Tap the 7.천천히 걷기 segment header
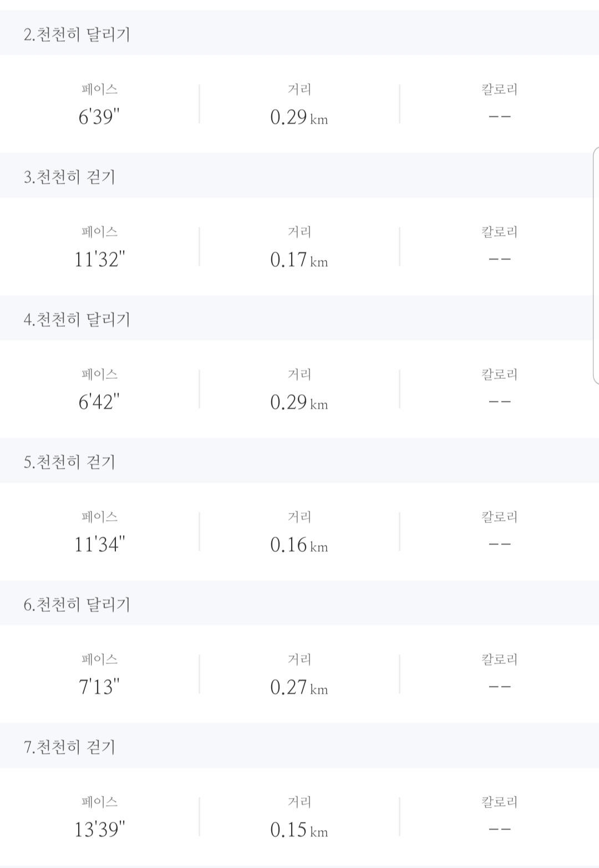599x868 pixels. tap(299, 746)
